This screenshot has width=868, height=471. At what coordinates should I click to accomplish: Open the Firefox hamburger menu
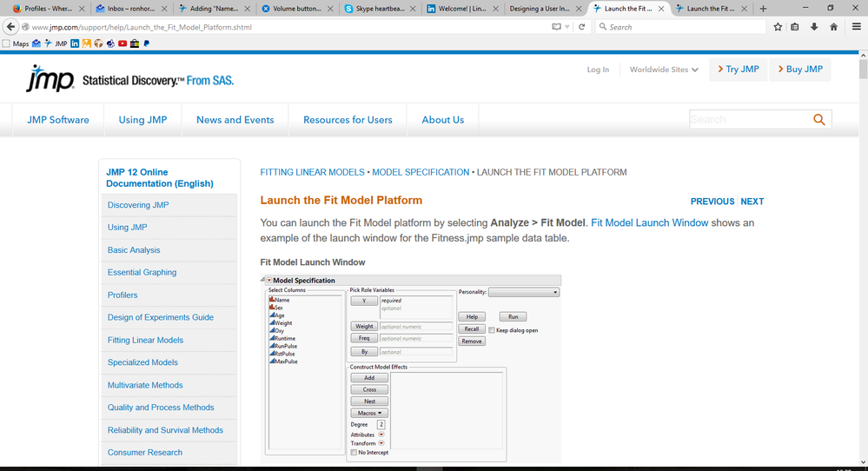(x=857, y=27)
